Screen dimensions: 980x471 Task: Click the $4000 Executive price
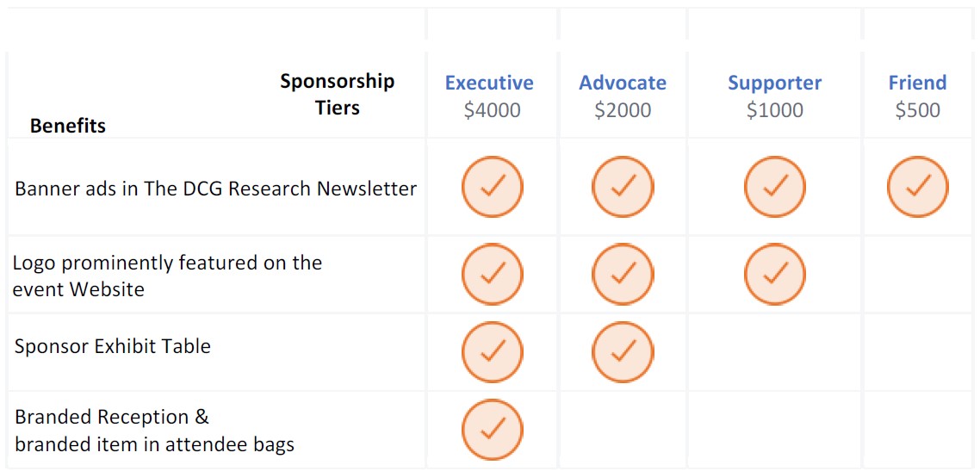(492, 110)
